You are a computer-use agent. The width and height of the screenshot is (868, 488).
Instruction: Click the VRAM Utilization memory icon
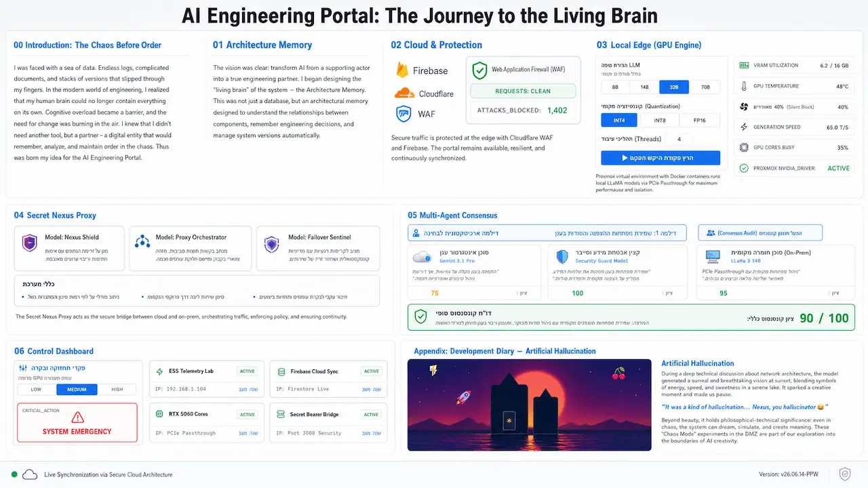[x=744, y=66]
